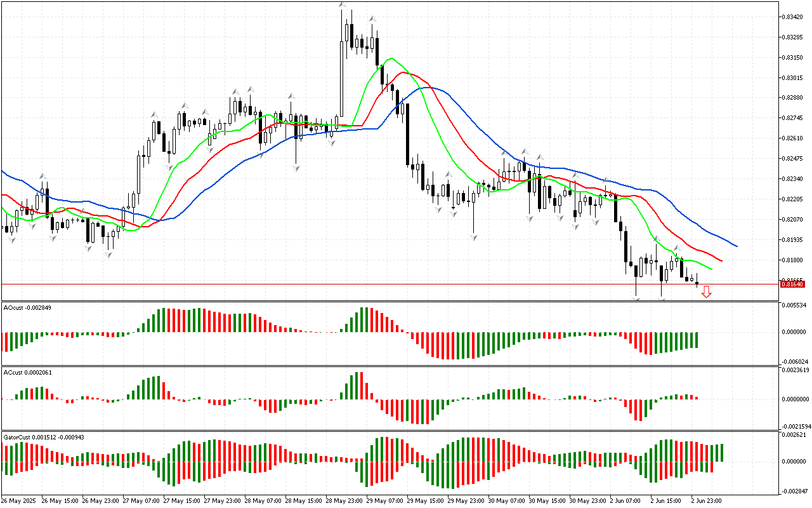Select the last black candle at the current price
812x508 pixels.
coord(697,283)
